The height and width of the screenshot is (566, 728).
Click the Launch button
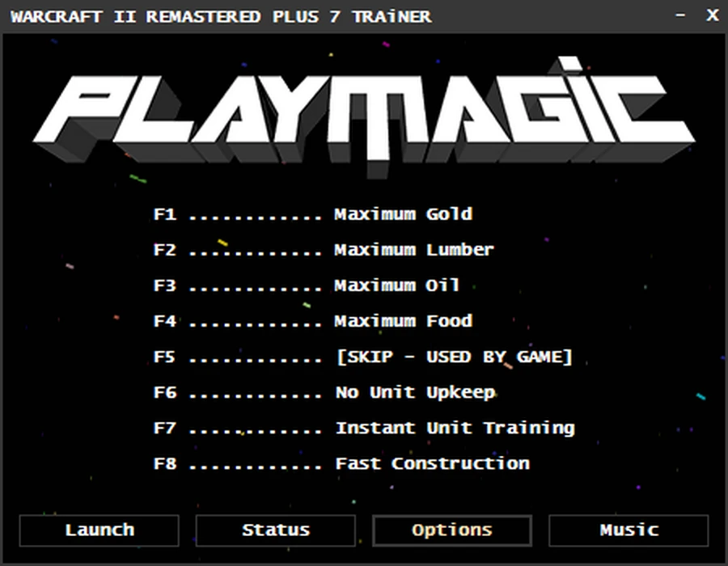coord(99,530)
